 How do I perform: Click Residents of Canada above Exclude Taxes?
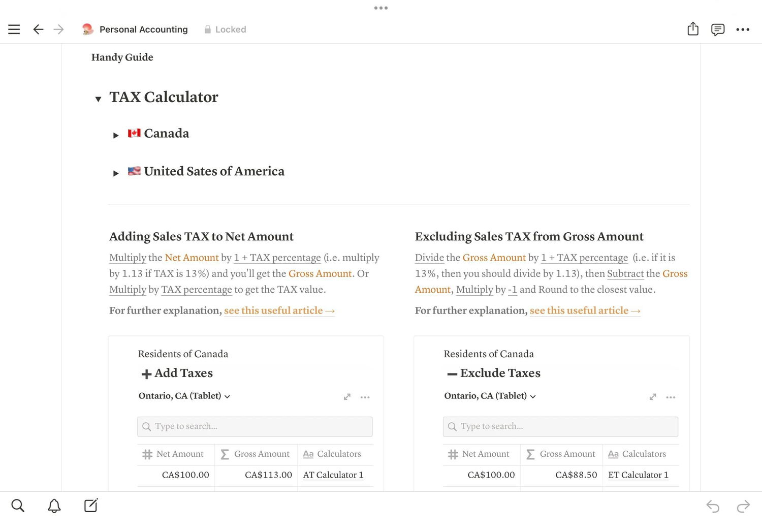[x=489, y=354]
